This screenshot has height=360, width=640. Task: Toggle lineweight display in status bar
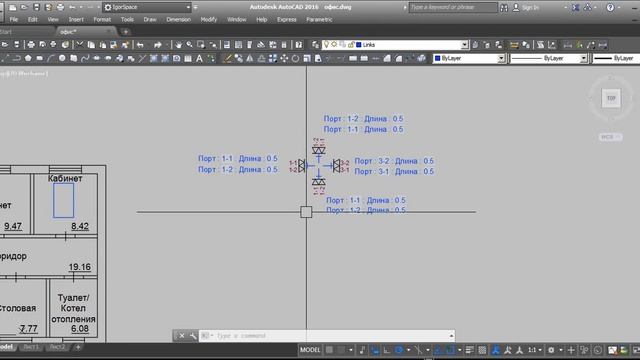(469, 350)
